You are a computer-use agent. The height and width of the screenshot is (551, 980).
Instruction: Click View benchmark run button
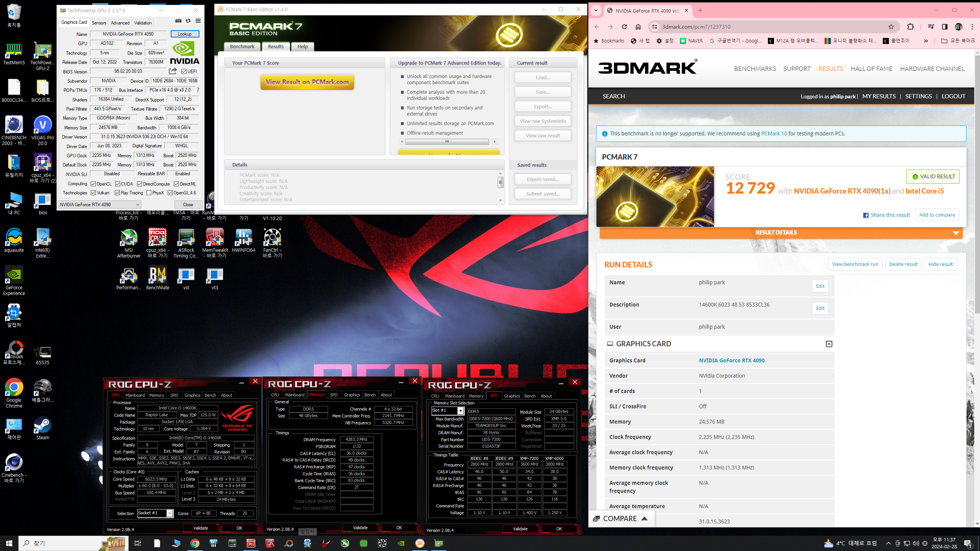(x=855, y=264)
